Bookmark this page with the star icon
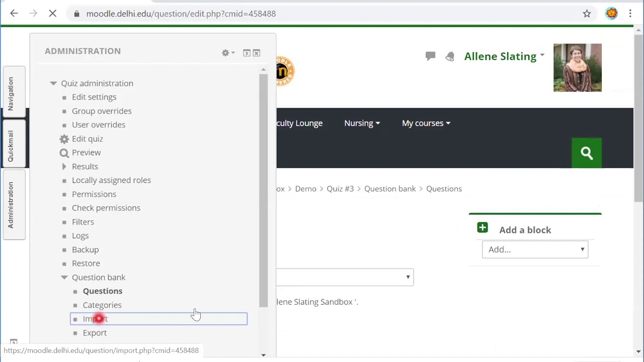This screenshot has height=362, width=644. coord(587,14)
